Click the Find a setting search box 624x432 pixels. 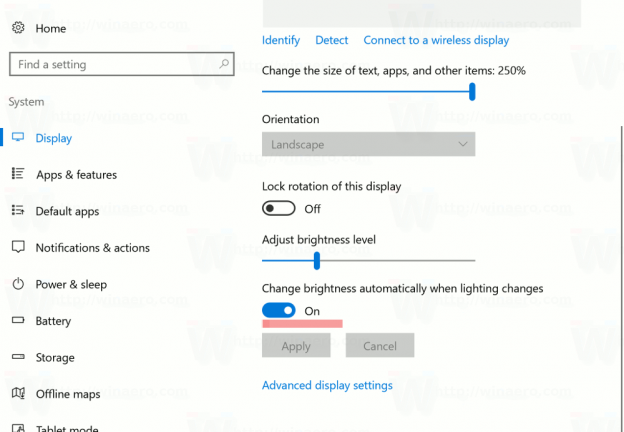(x=110, y=64)
